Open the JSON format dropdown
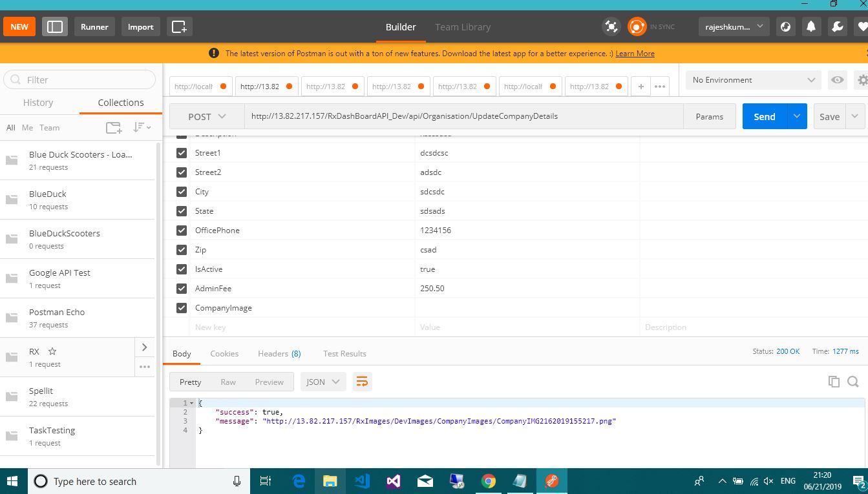This screenshot has height=494, width=868. click(323, 382)
